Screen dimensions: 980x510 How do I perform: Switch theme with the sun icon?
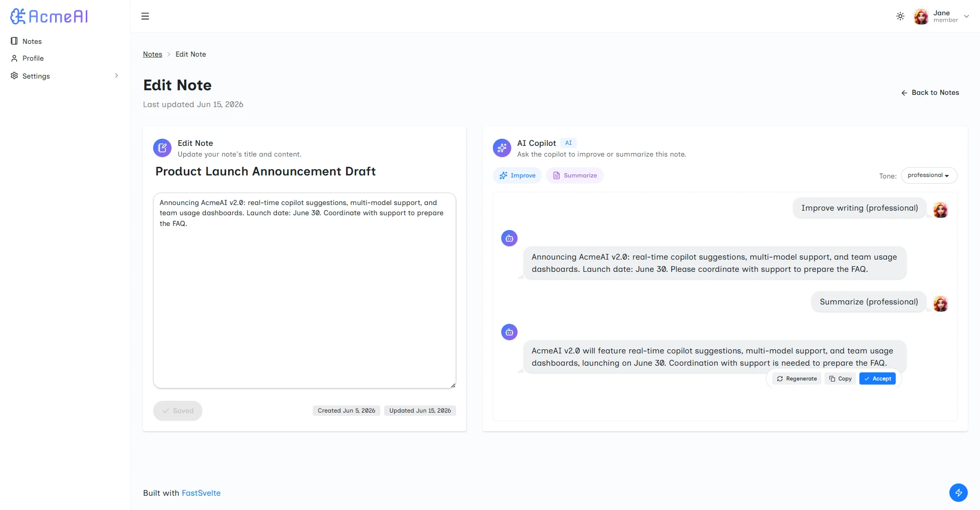pos(900,16)
